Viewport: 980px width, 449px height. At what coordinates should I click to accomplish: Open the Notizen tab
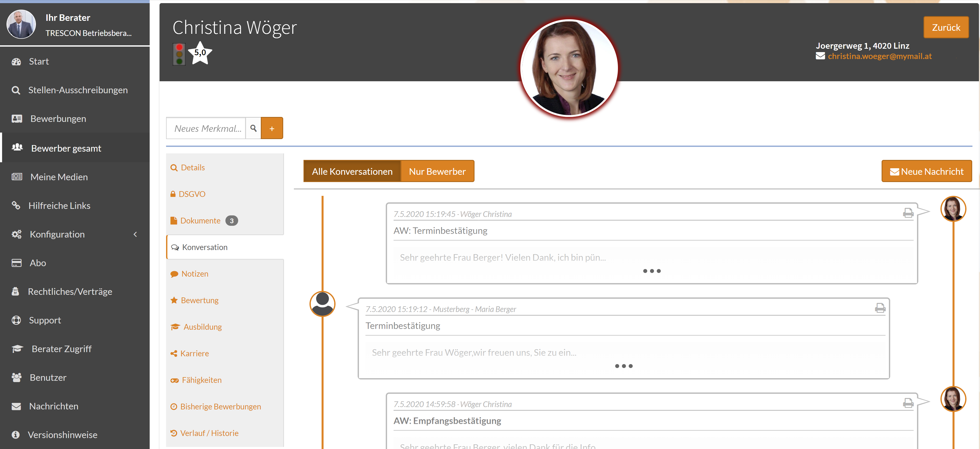225,274
